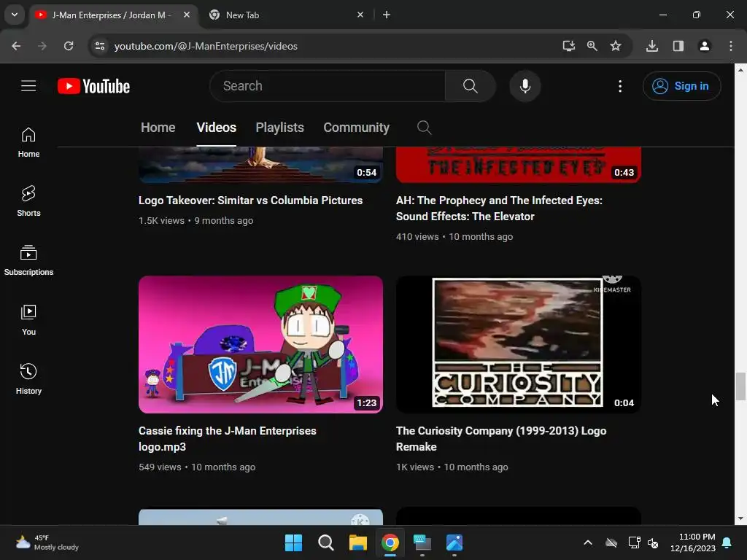The image size is (747, 560).
Task: Open AH: The Prophecy and Infected Eyes video title
Action: pos(499,209)
